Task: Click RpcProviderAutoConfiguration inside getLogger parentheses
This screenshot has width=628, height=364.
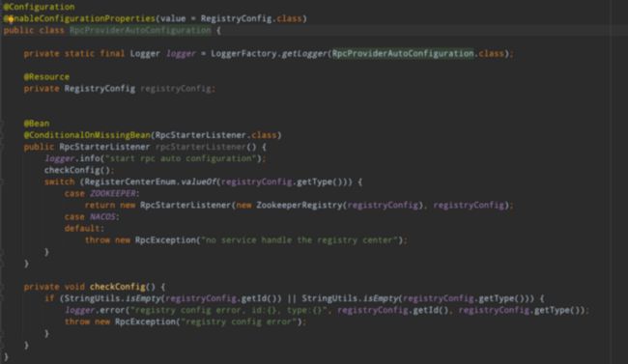Action: click(403, 54)
